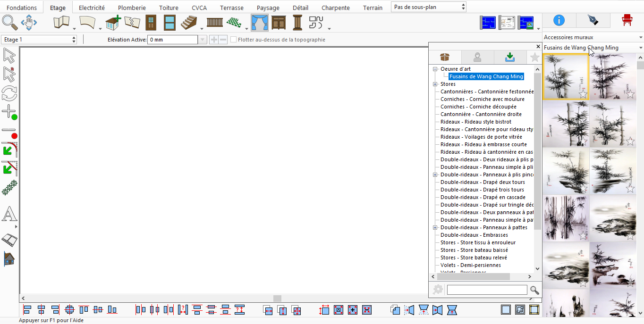Click the green add point tool
This screenshot has width=644, height=324.
[x=9, y=112]
